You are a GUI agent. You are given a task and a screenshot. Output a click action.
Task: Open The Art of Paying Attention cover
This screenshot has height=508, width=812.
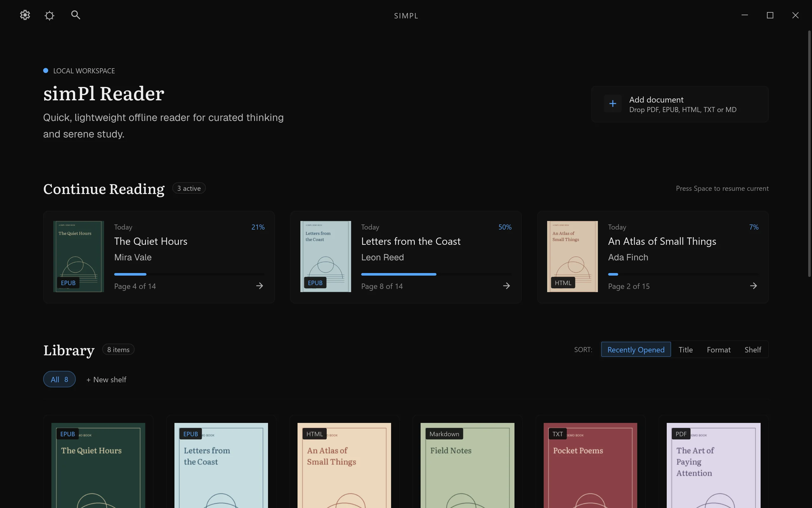pos(713,465)
